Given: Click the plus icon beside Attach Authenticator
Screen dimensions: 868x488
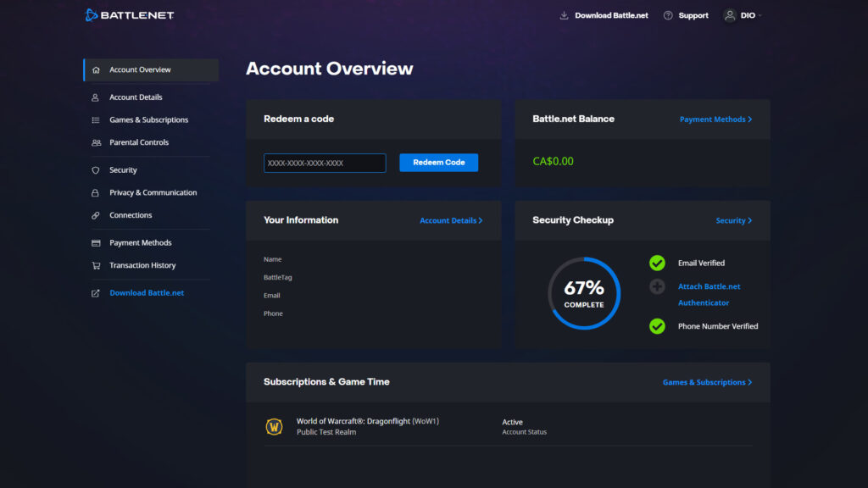Looking at the screenshot, I should point(657,286).
